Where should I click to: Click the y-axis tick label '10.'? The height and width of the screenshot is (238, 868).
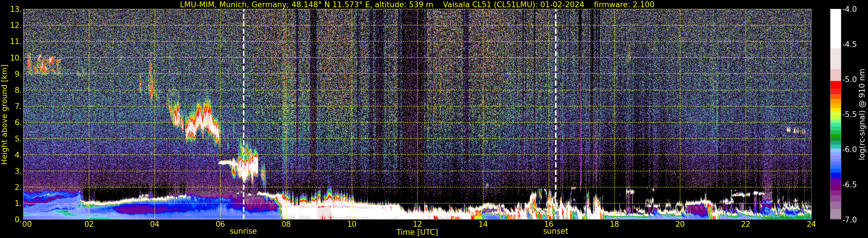click(16, 58)
